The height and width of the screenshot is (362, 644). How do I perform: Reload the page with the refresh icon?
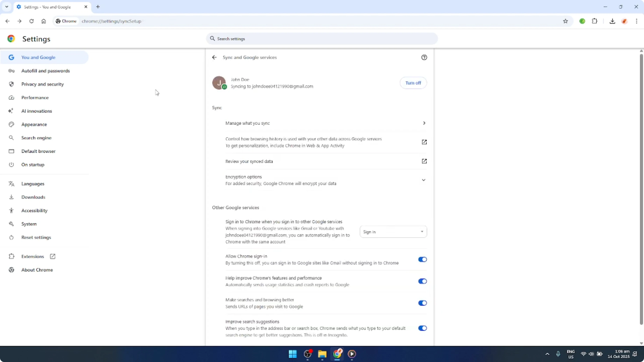[31, 21]
